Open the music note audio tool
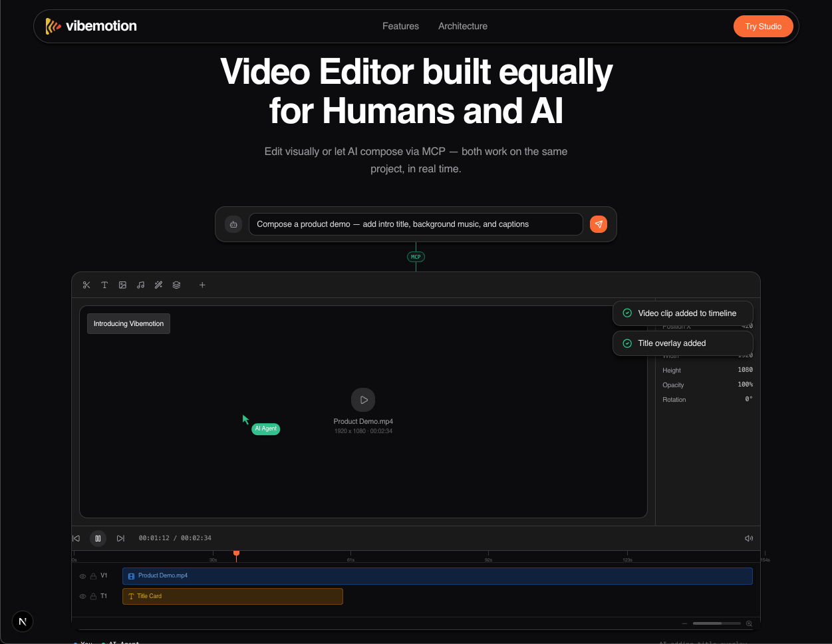Image resolution: width=832 pixels, height=644 pixels. (140, 285)
